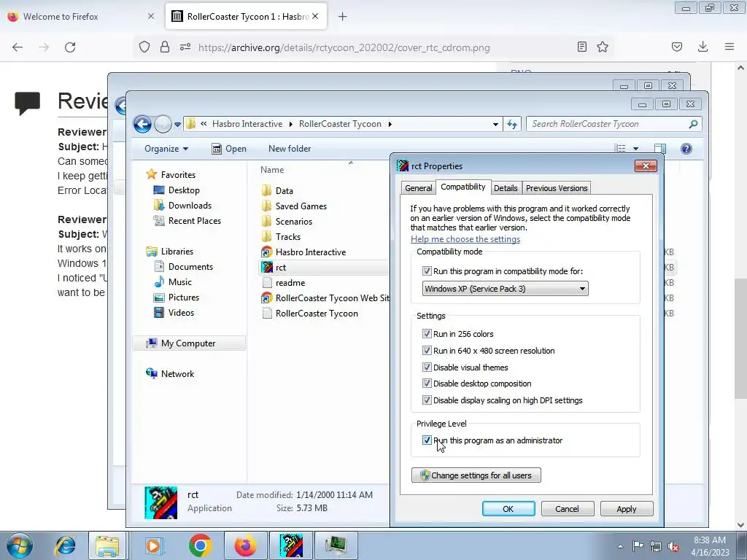Select the RollerCoaster Tycoon taskbar icon
The height and width of the screenshot is (560, 747).
pyautogui.click(x=291, y=545)
